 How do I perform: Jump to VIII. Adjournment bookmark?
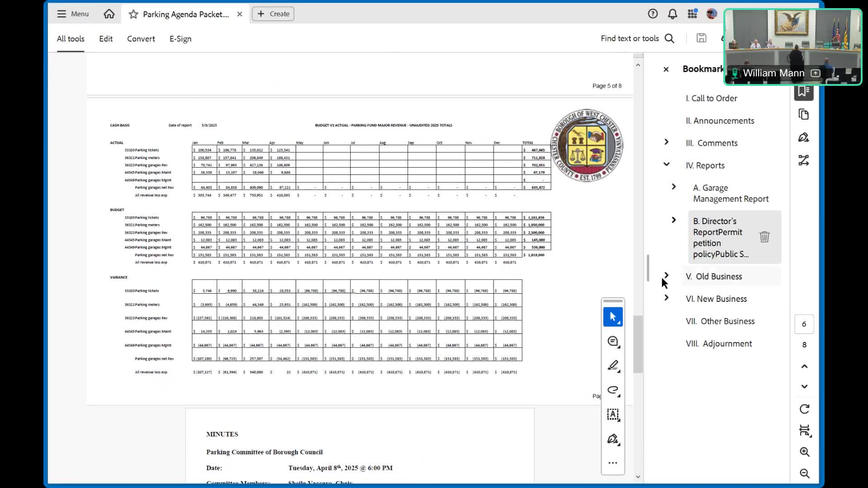[x=718, y=344]
